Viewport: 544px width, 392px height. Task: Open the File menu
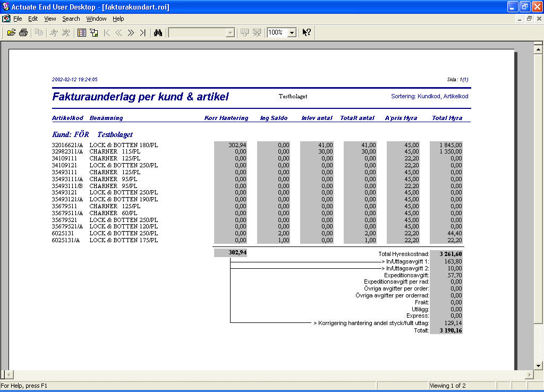coord(18,19)
